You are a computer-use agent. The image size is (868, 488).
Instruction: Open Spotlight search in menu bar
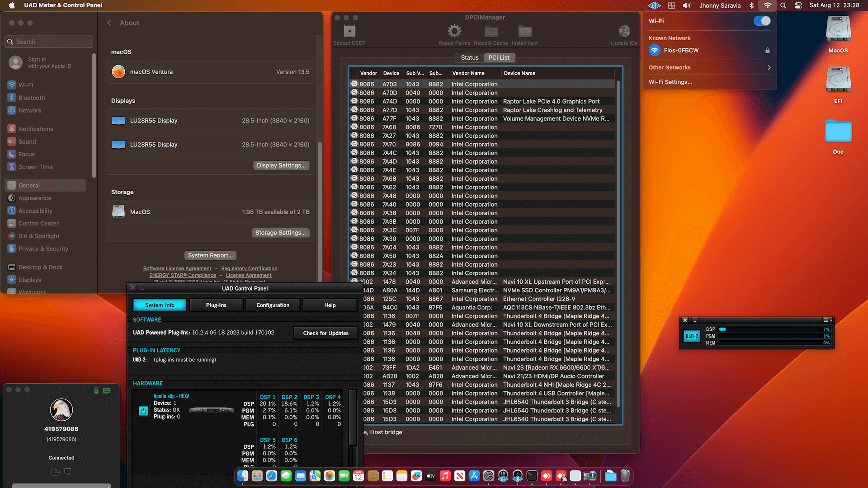783,5
